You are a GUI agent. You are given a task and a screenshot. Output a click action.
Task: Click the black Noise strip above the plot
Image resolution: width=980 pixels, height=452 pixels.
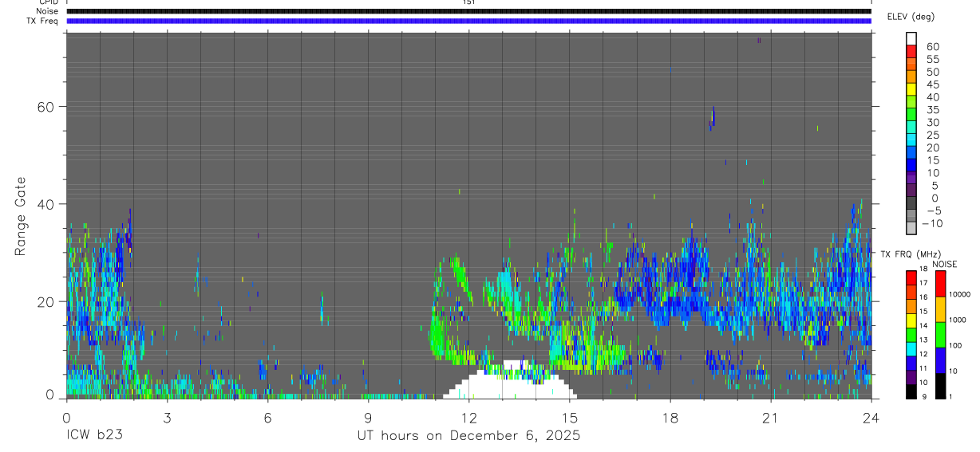point(468,11)
